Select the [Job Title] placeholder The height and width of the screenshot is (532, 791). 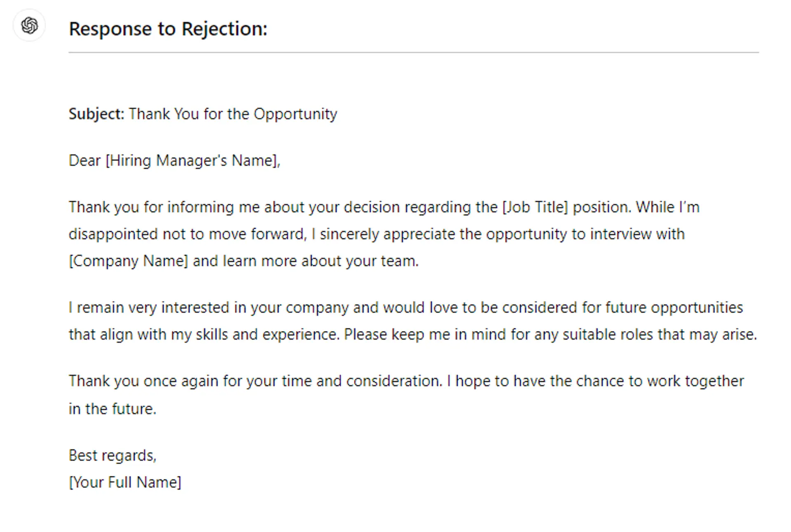coord(535,207)
